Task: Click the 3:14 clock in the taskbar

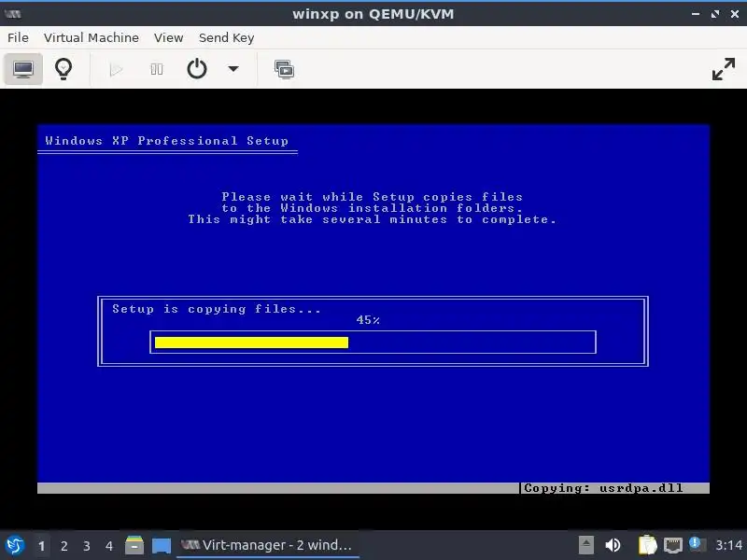Action: [x=728, y=545]
